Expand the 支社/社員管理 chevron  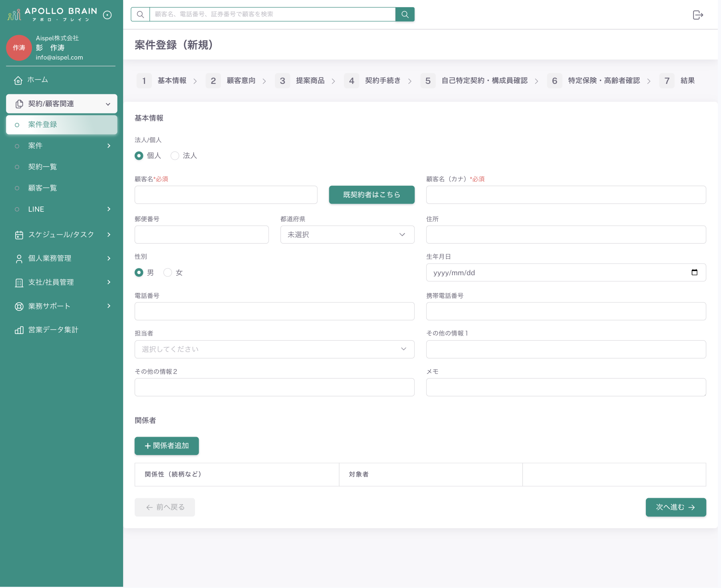[x=109, y=282]
